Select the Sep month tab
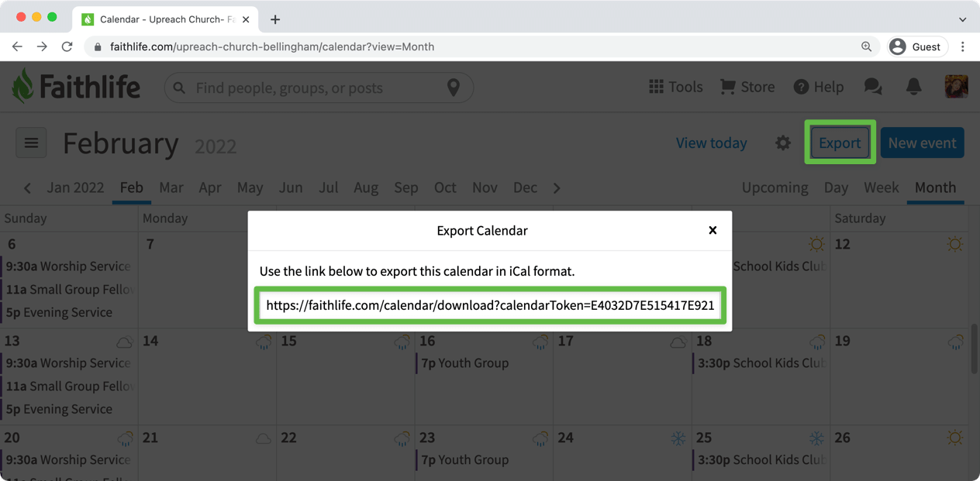980x481 pixels. point(405,187)
